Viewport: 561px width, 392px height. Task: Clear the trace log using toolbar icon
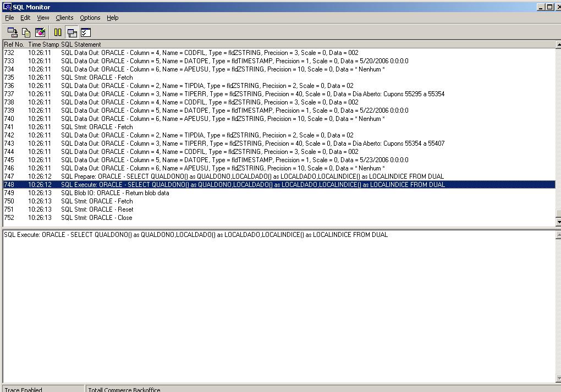tap(40, 32)
